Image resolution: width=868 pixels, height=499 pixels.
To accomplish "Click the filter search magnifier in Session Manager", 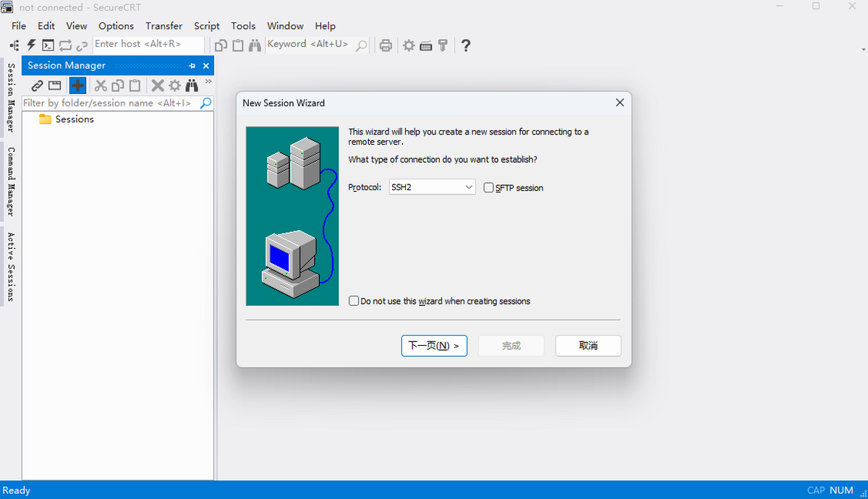I will click(206, 103).
